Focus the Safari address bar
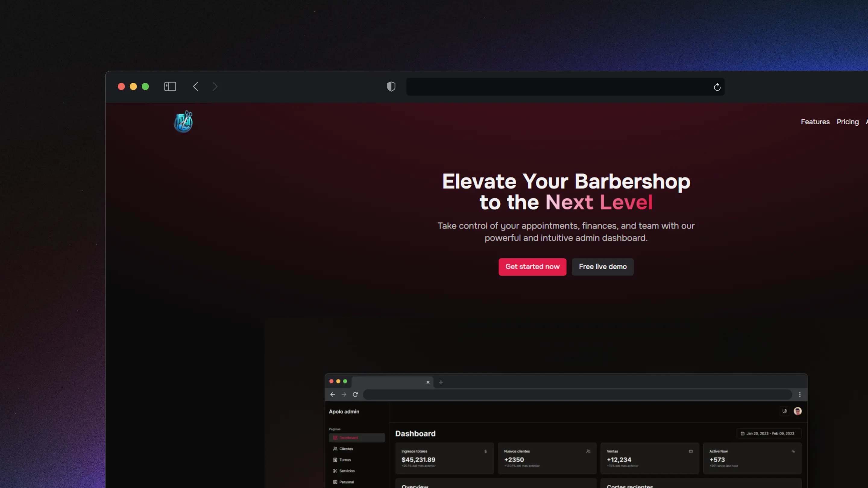 tap(565, 86)
